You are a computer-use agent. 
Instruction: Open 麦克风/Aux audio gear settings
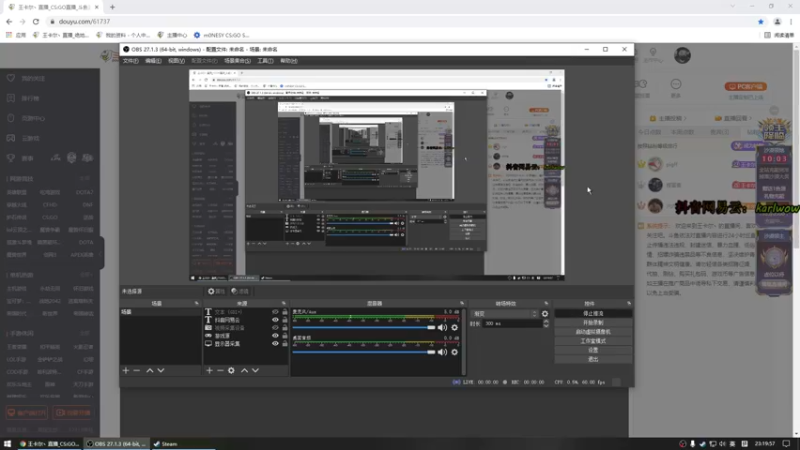454,328
